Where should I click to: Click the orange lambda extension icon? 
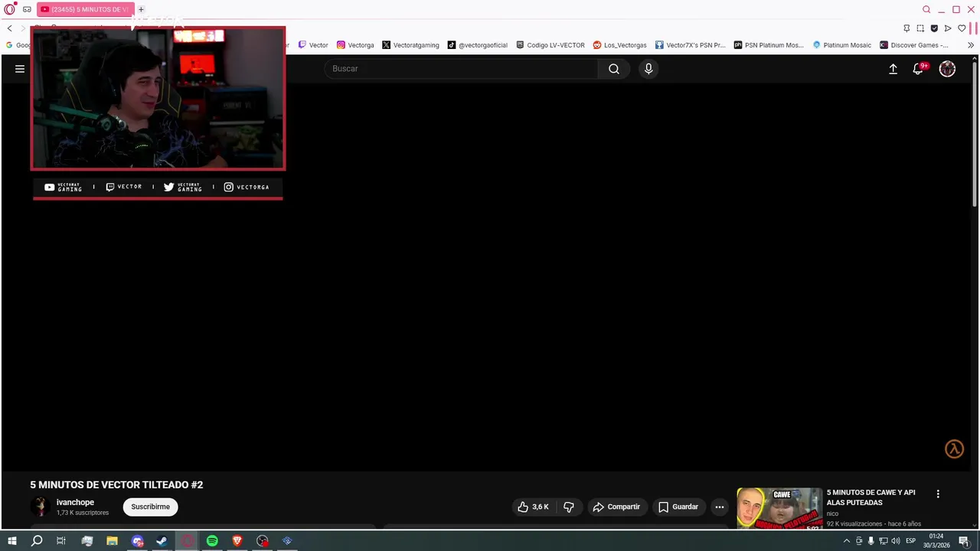[x=954, y=449]
